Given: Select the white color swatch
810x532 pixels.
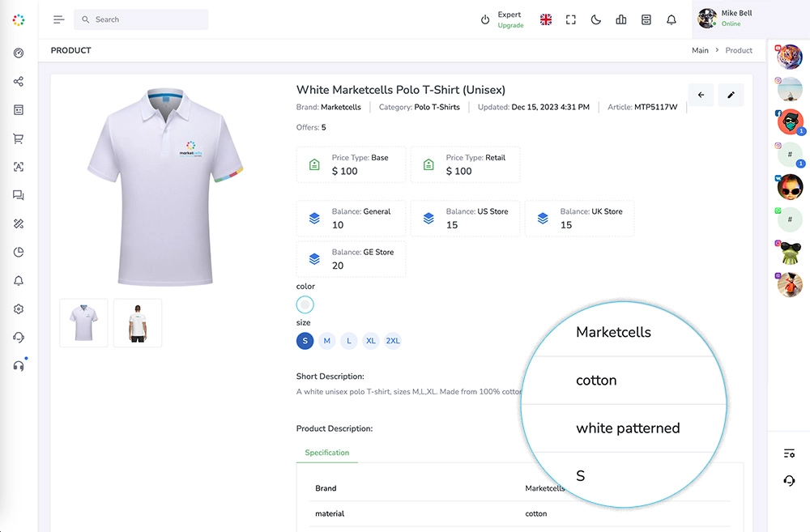Looking at the screenshot, I should [x=305, y=305].
